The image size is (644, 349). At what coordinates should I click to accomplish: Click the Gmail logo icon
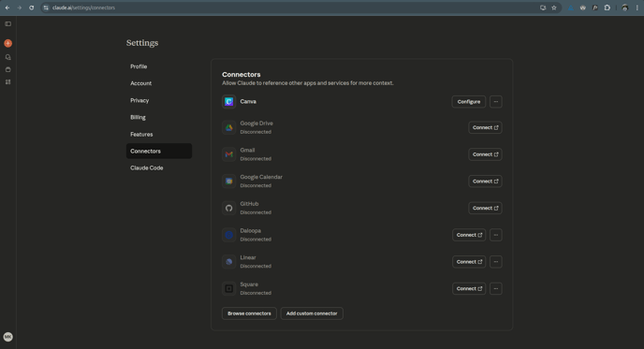[228, 154]
